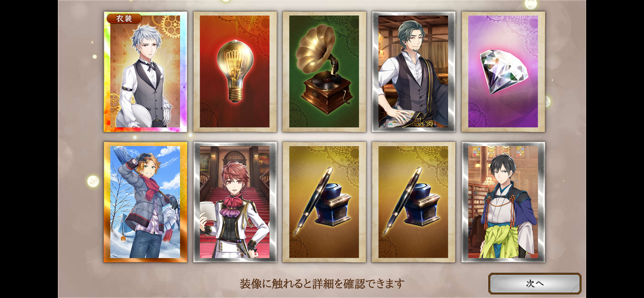Tap the diamond on purple background
Screen dimensions: 644x298
(x=504, y=72)
